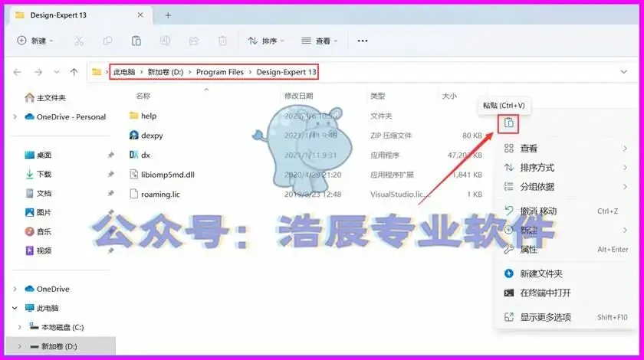The image size is (644, 360).
Task: Sort by 大小 column header
Action: [x=449, y=96]
